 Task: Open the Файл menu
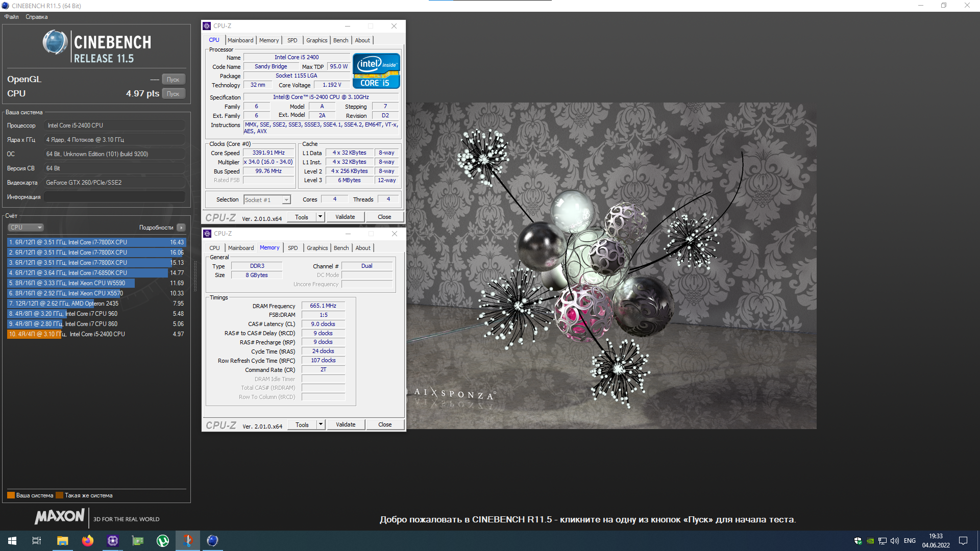click(12, 17)
